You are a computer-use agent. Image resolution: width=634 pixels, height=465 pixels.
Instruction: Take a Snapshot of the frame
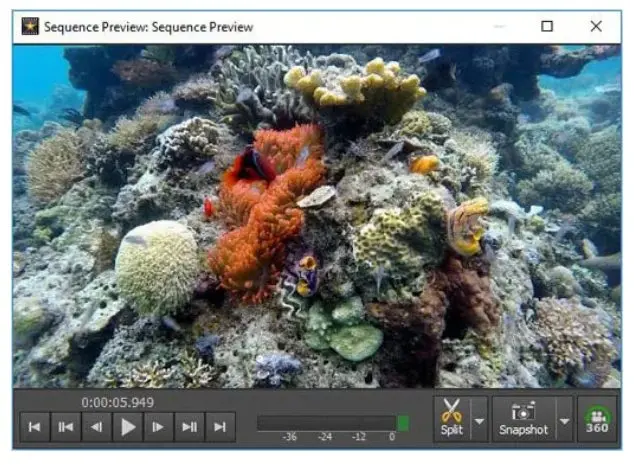click(x=524, y=418)
